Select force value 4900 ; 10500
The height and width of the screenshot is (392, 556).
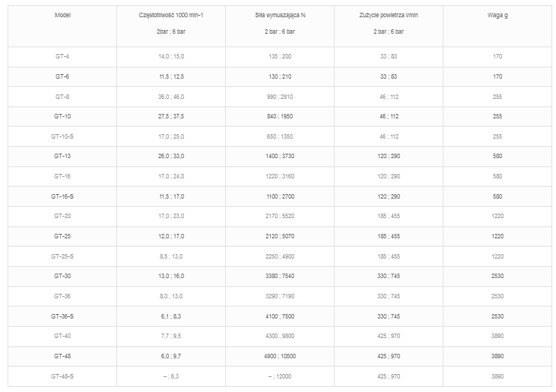point(280,356)
